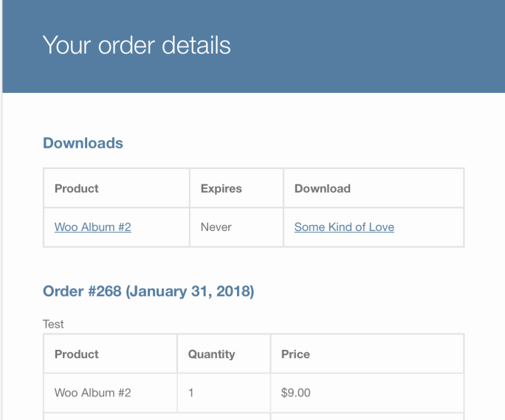Open the Woo Album #2 product link
505x420 pixels.
(92, 227)
